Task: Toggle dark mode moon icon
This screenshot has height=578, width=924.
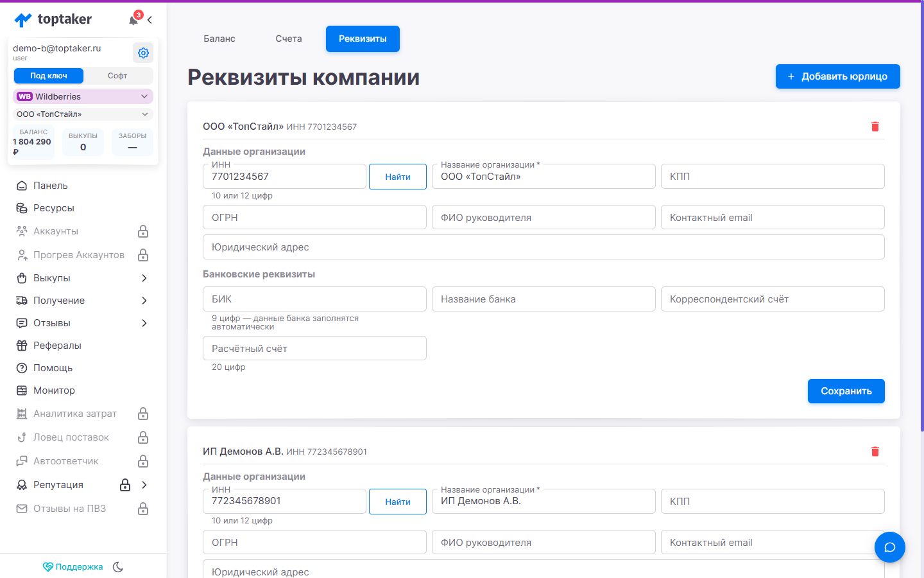Action: tap(118, 567)
